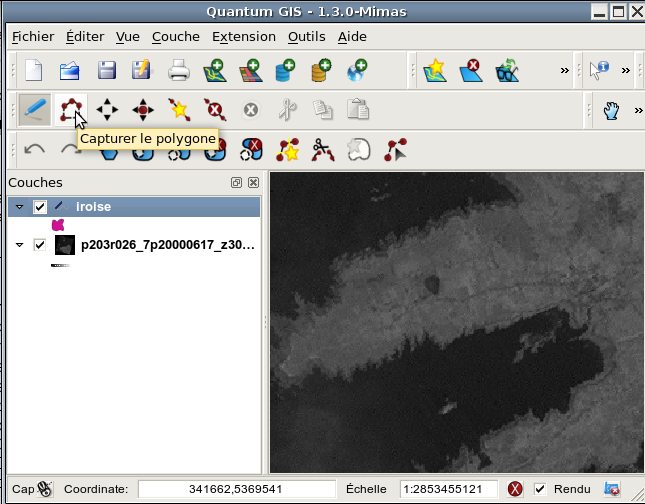Open the print composer
Screen dimensions: 645x504
[179, 70]
